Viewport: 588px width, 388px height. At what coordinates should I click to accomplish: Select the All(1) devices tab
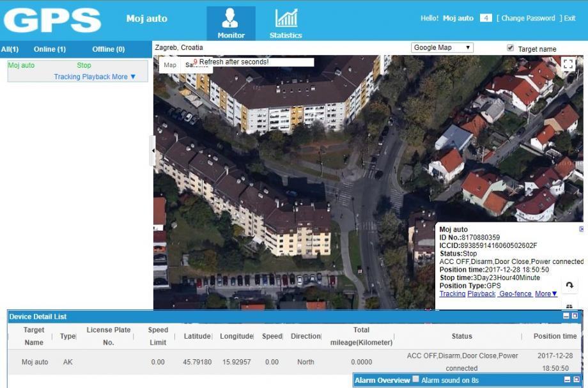click(10, 49)
